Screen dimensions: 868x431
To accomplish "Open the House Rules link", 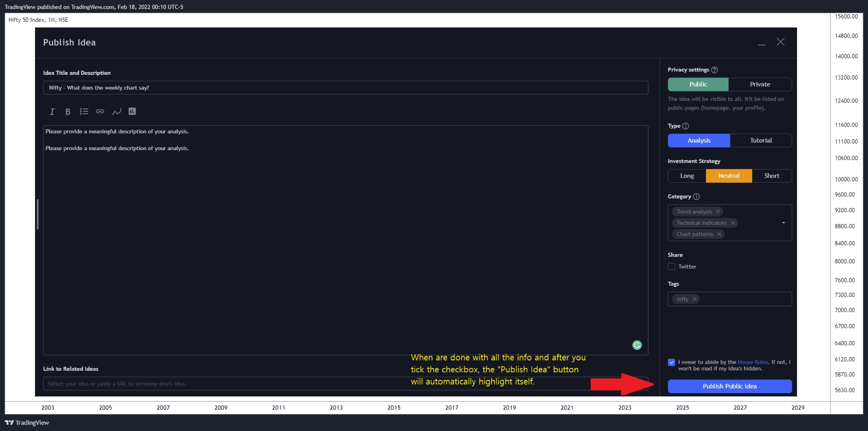I will 753,362.
